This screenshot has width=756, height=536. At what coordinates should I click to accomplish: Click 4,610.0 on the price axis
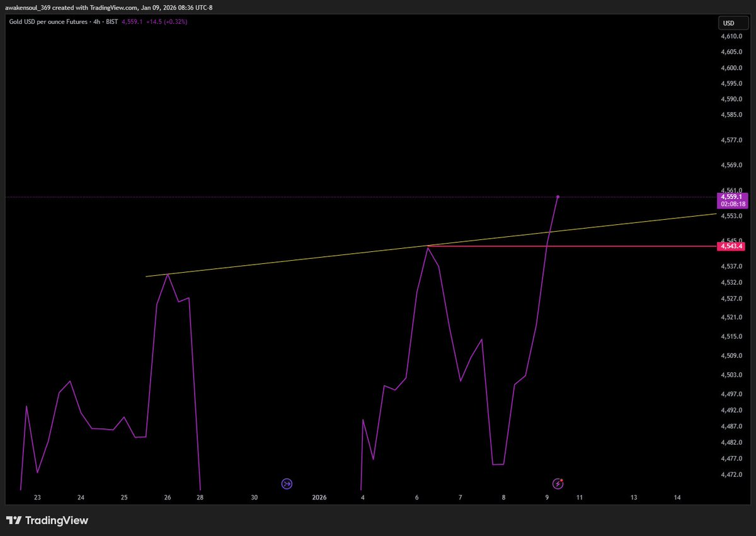pos(733,37)
